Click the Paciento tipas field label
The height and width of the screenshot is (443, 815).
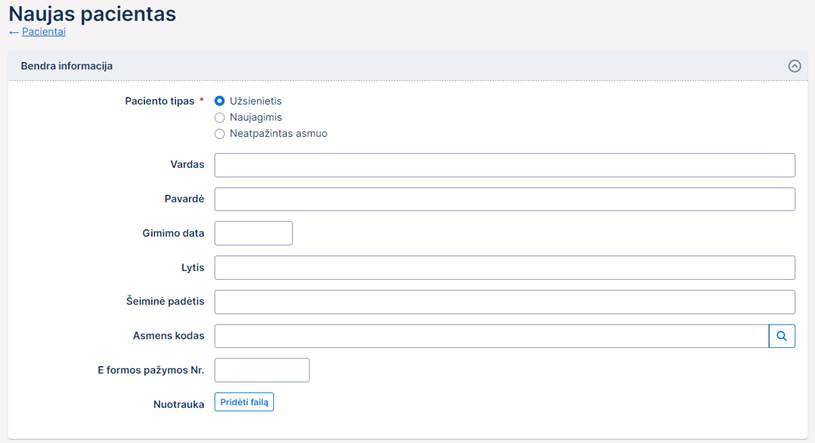tap(158, 101)
